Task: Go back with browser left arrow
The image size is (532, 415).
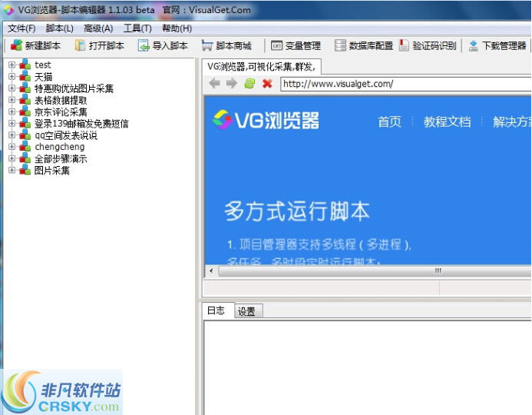Action: coord(214,83)
